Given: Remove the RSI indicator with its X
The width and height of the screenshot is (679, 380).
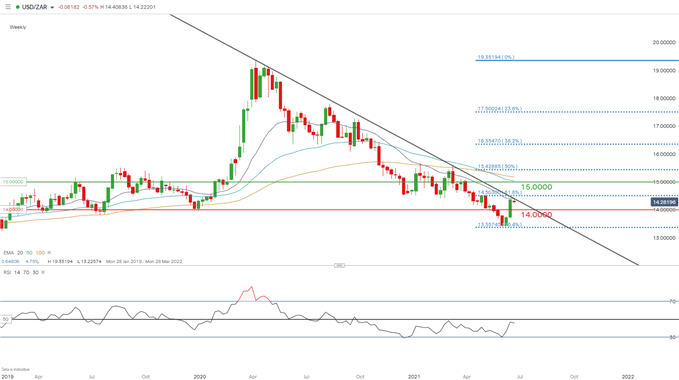Looking at the screenshot, I should 43,273.
